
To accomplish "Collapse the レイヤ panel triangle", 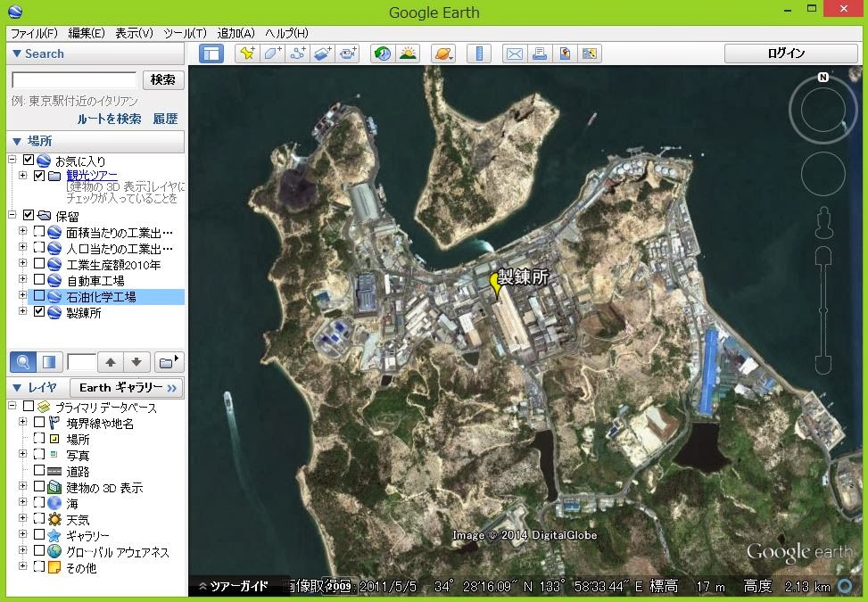I will coord(17,387).
